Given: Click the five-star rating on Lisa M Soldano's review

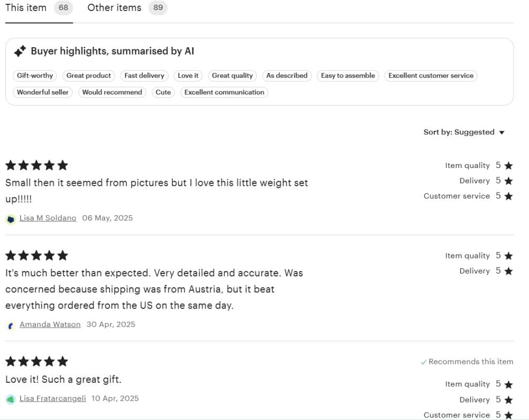Looking at the screenshot, I should pos(37,165).
